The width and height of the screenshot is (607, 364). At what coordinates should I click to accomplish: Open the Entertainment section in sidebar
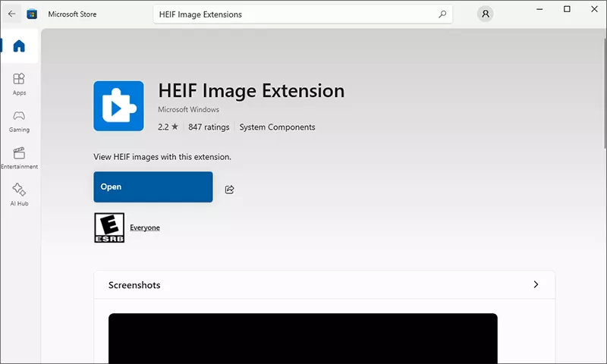19,158
